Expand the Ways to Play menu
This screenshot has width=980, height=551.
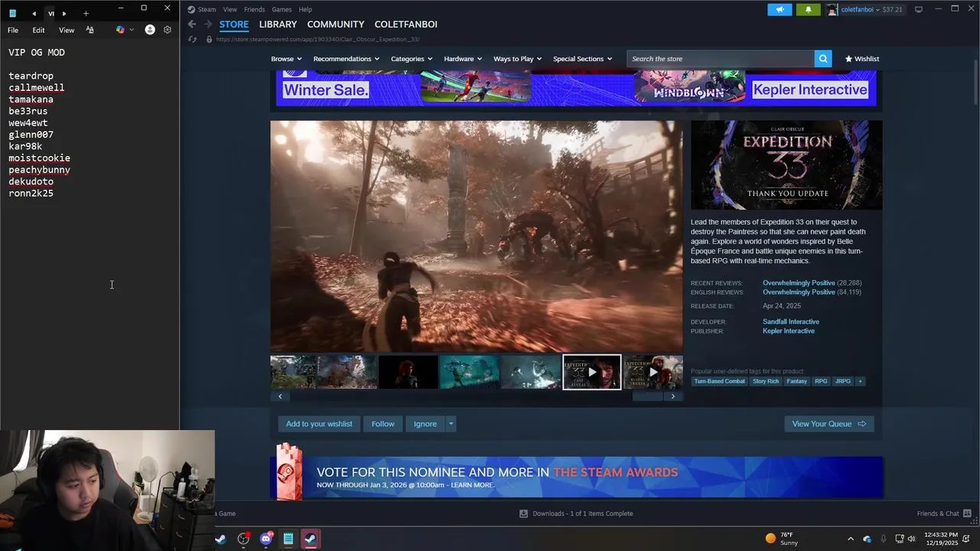coord(518,59)
